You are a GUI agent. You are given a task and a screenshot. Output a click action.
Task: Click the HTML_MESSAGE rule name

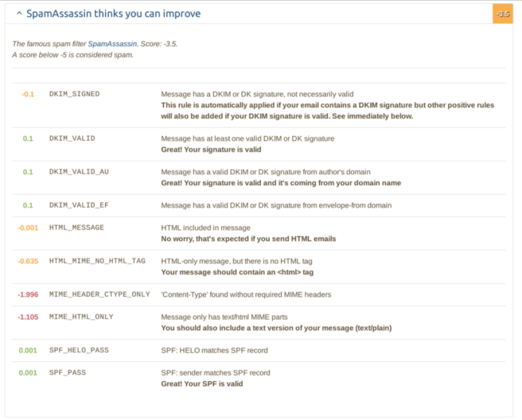[x=76, y=227]
